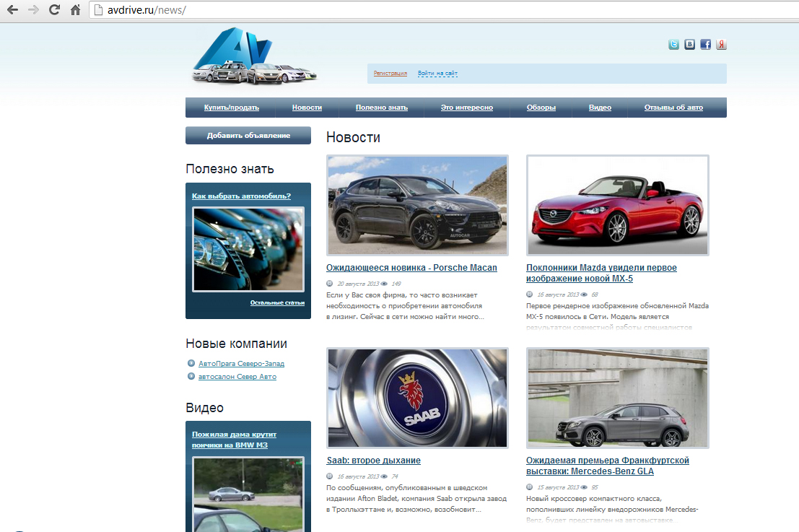Click the red Mazda MX-5 photo
The height and width of the screenshot is (532, 799).
pos(618,205)
